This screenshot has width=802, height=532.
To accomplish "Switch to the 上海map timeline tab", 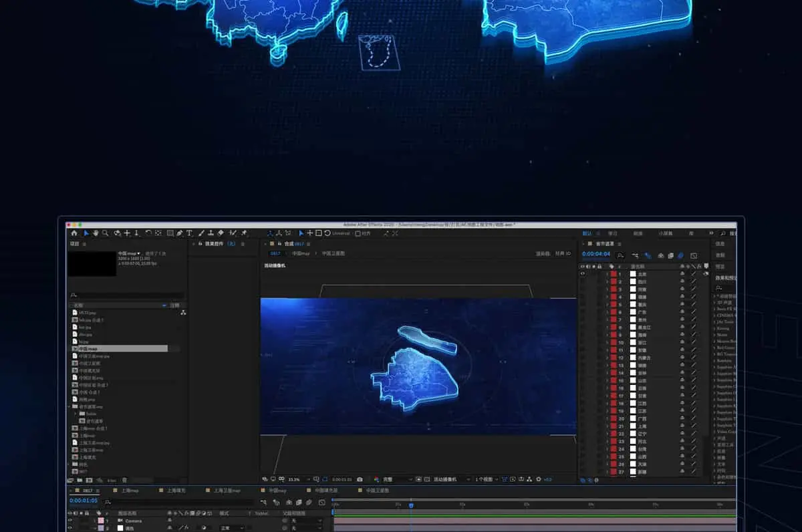I will [129, 491].
